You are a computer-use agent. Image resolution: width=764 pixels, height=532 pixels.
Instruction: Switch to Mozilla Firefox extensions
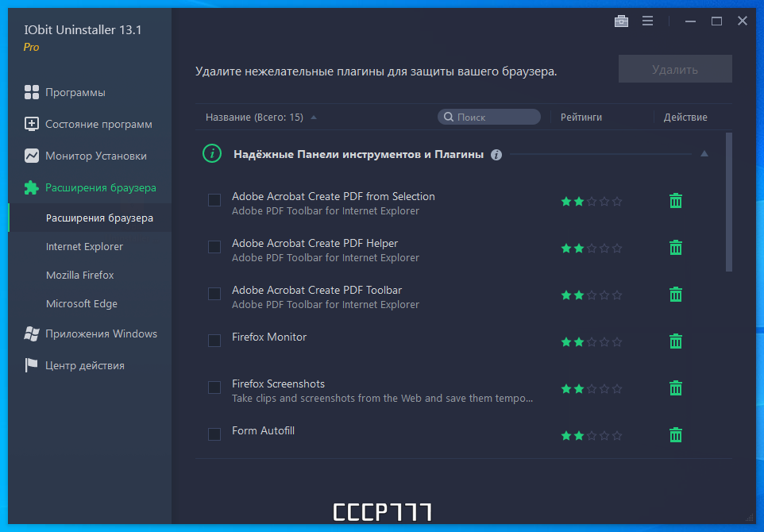point(80,276)
